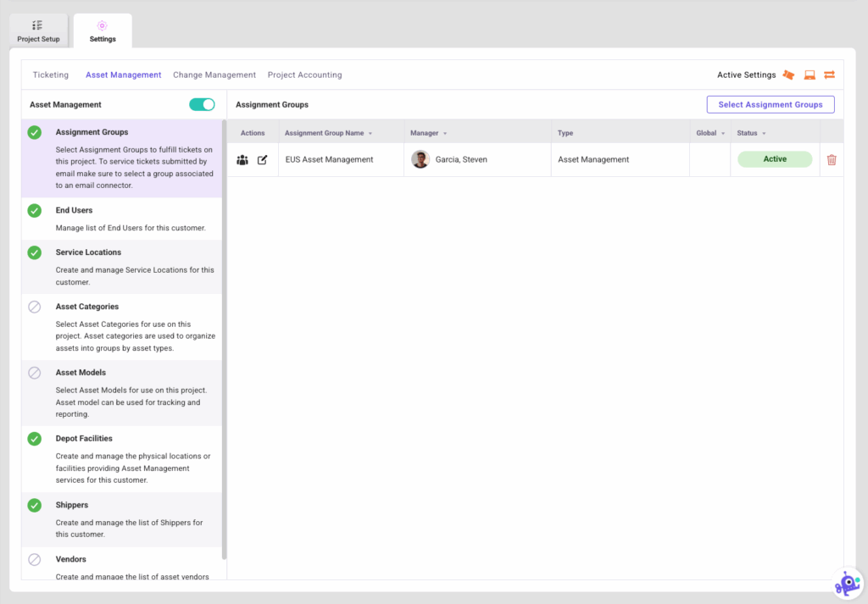The image size is (868, 604).
Task: Switch to the Project Setup tab
Action: (38, 31)
